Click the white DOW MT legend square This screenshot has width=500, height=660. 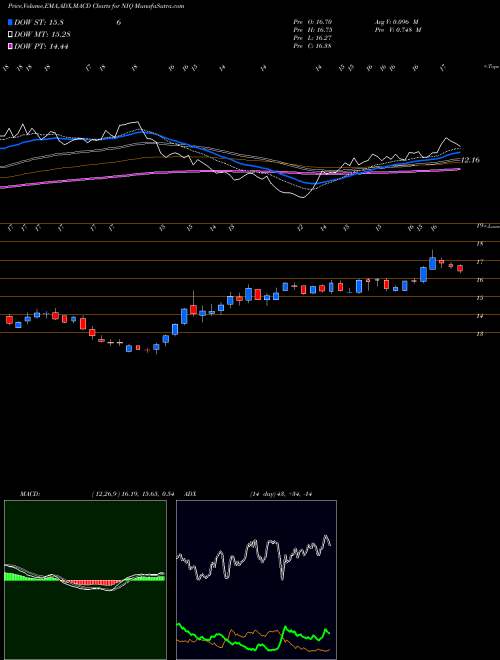tap(11, 35)
